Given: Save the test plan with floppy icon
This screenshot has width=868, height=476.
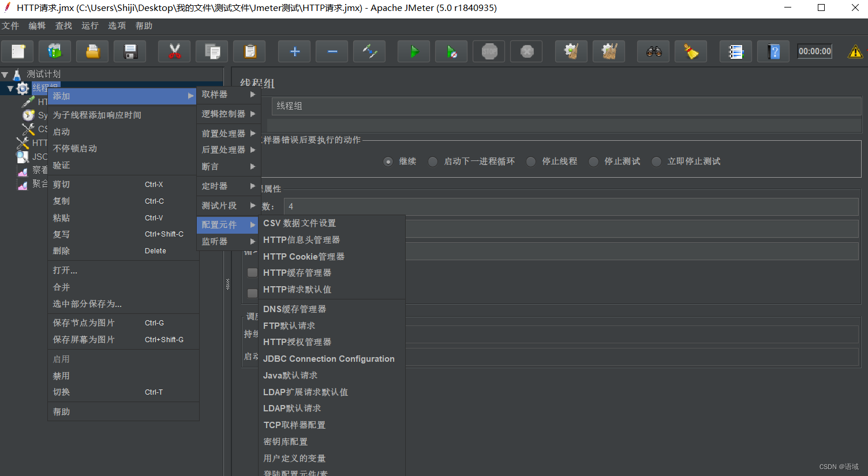Looking at the screenshot, I should click(x=130, y=51).
